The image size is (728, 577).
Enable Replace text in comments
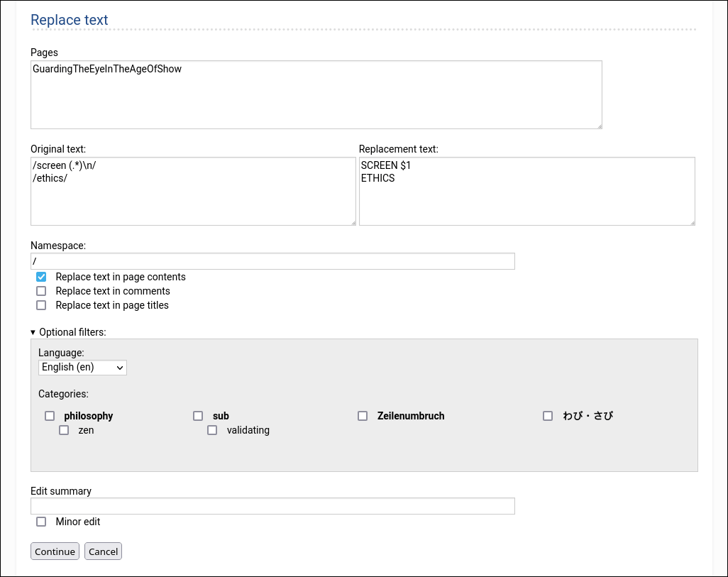(x=41, y=291)
